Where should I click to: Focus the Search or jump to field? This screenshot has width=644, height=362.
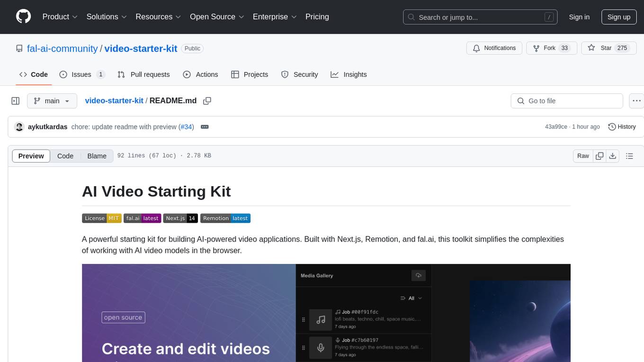coord(481,17)
